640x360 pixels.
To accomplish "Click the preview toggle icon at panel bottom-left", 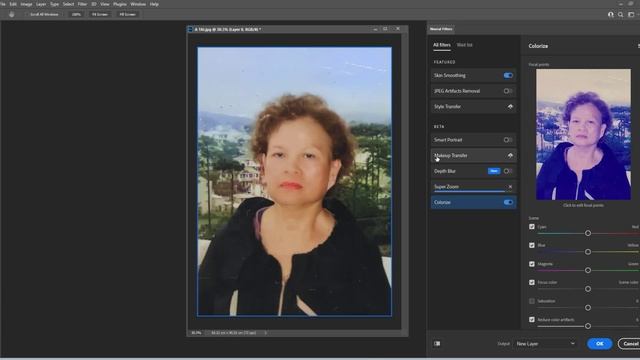I will click(x=437, y=344).
